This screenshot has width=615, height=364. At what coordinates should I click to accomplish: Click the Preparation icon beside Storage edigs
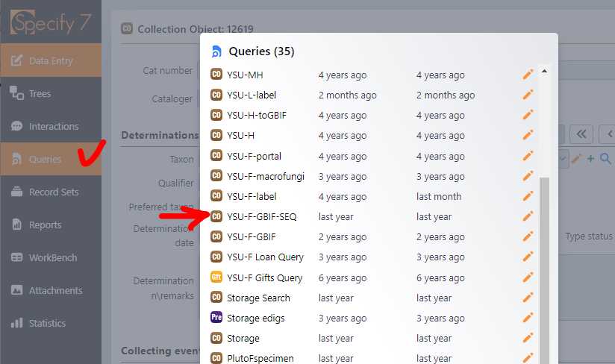point(216,317)
